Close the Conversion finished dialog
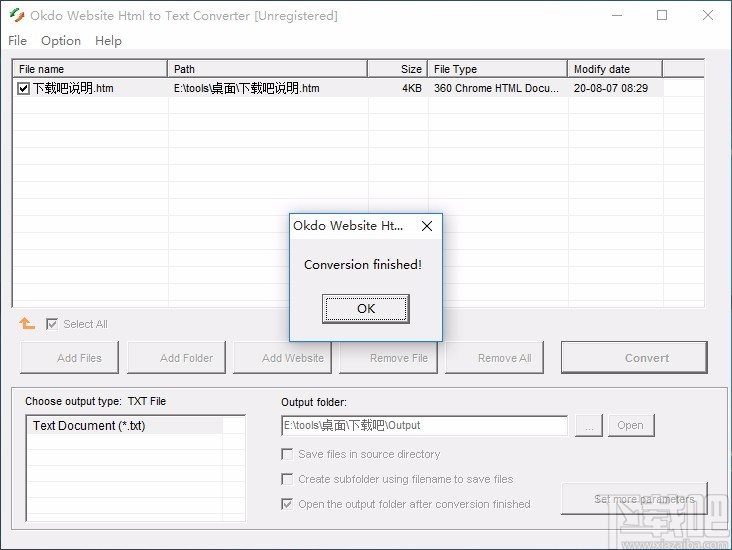 [427, 226]
